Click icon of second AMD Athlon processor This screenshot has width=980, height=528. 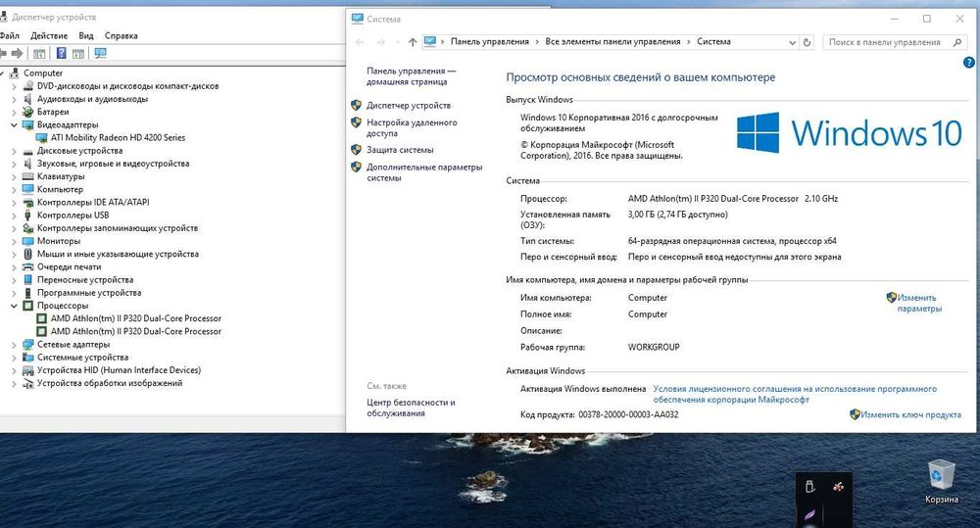42,332
